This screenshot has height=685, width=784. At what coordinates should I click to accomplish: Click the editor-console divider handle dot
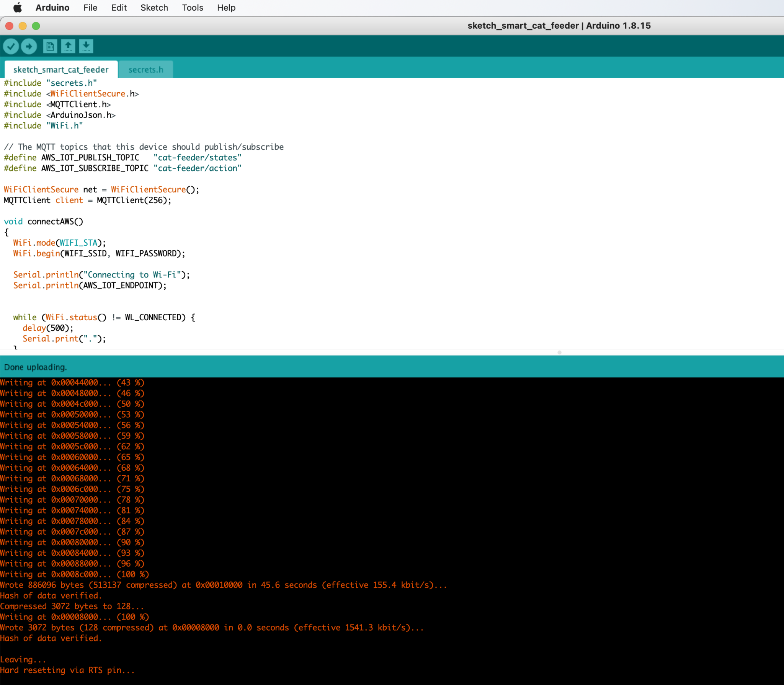[560, 352]
